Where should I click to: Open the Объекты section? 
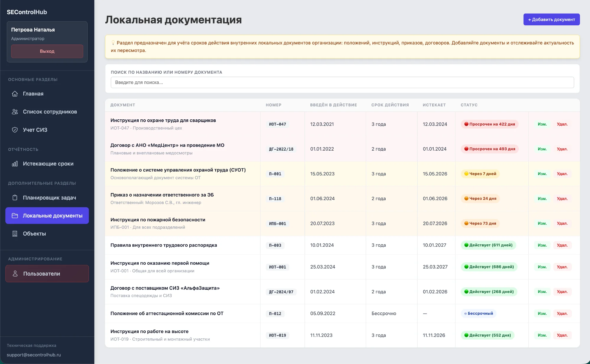[x=47, y=234]
